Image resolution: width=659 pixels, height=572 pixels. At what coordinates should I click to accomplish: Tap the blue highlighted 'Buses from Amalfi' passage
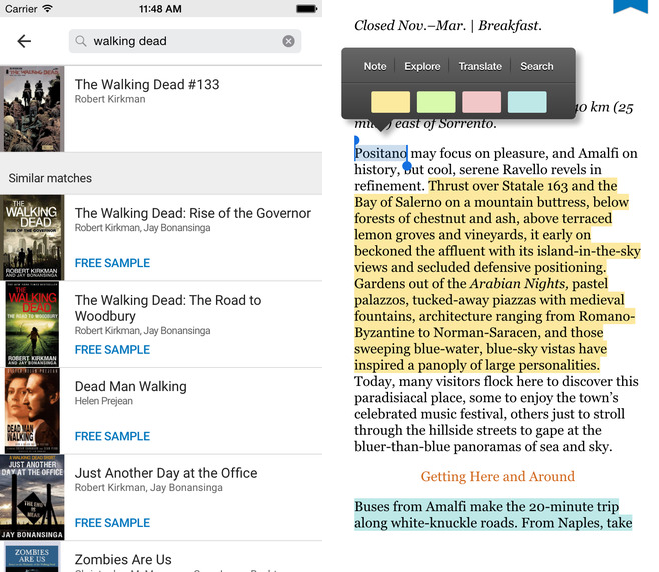[493, 515]
